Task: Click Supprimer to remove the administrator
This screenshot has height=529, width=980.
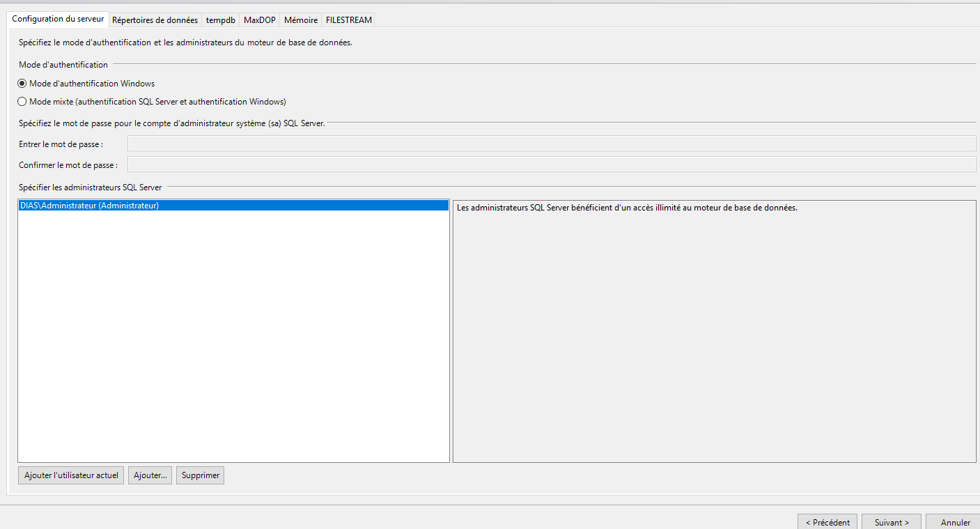Action: [x=201, y=475]
